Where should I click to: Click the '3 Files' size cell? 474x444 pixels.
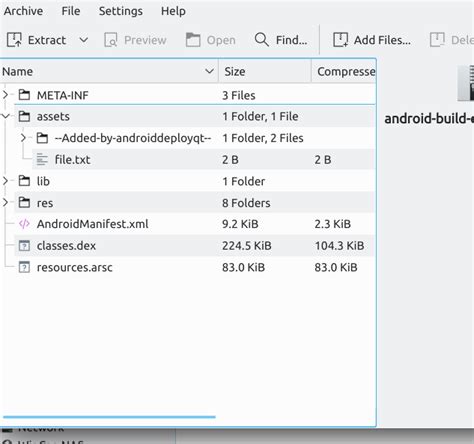239,95
